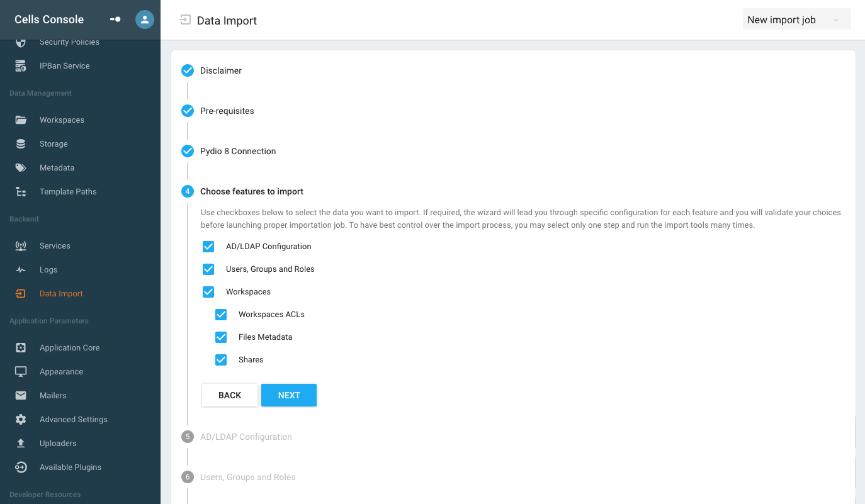Click the grayed AD/LDAP Configuration step 5 label
Screen dimensions: 865x504
[x=246, y=437]
